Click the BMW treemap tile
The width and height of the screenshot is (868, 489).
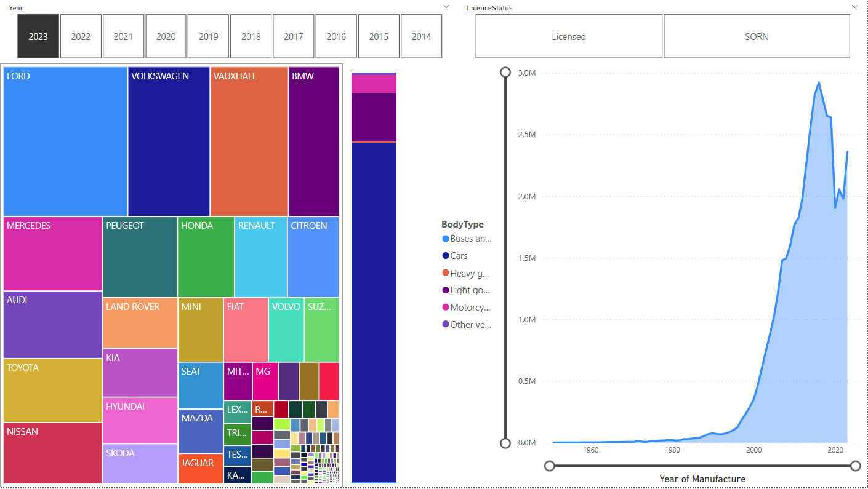click(314, 141)
